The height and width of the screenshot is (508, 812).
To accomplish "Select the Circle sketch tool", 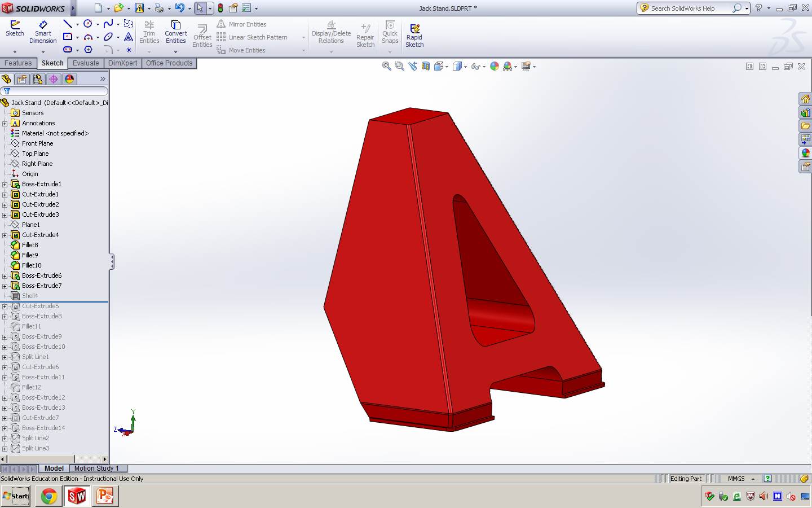I will coord(88,24).
